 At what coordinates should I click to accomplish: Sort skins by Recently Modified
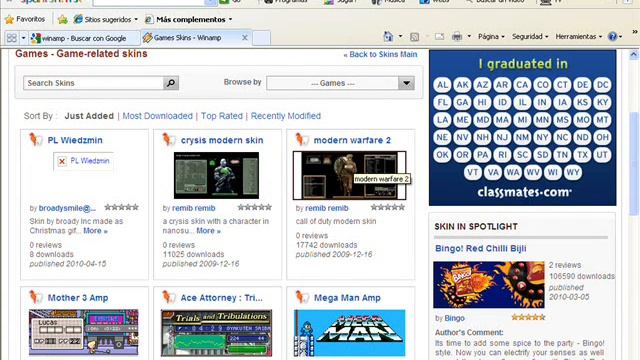pyautogui.click(x=286, y=116)
